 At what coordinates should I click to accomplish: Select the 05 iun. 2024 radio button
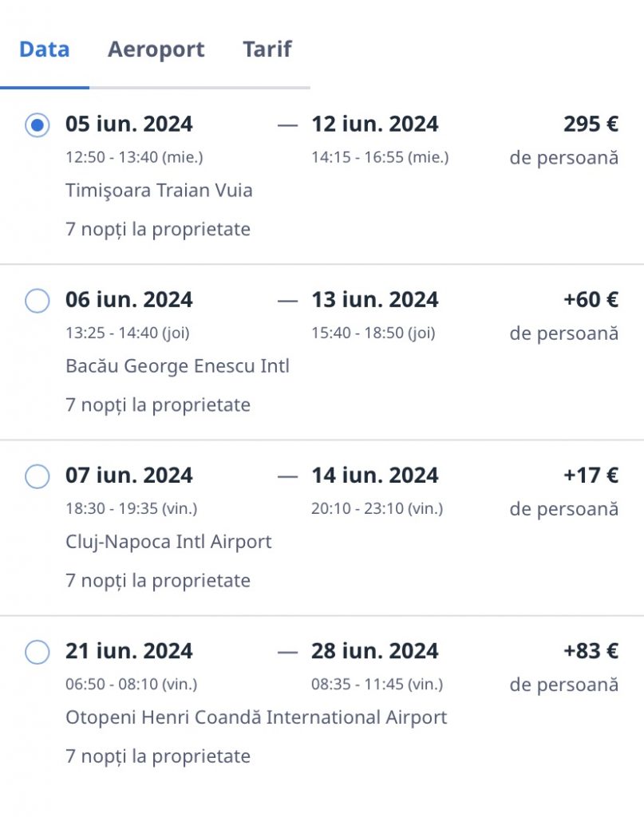[37, 125]
